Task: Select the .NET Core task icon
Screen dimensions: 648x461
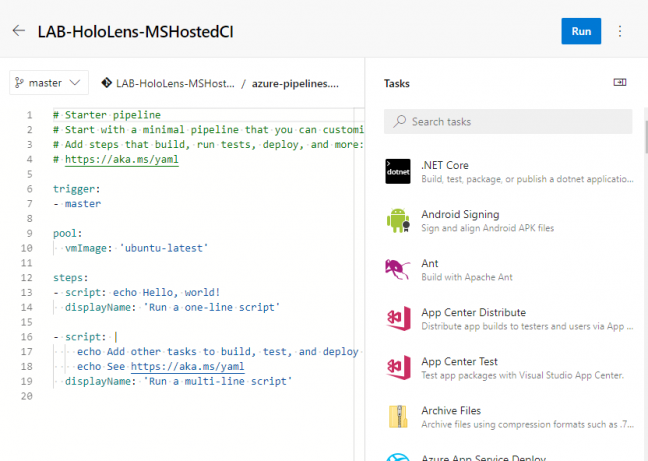Action: click(x=398, y=171)
